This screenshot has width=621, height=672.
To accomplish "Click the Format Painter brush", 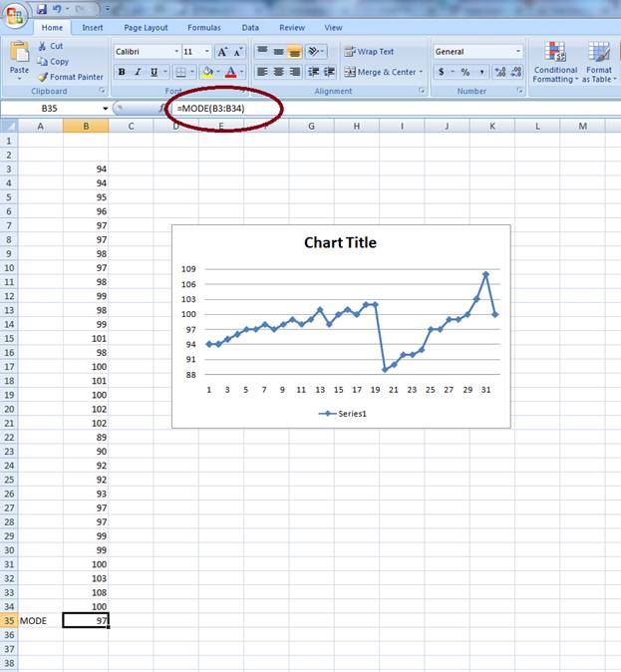I will click(70, 77).
